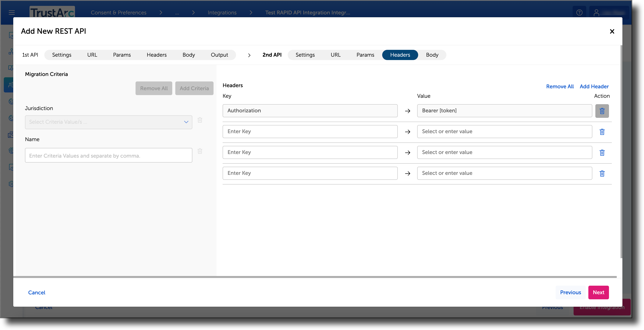Click the third row Enter Key field
Viewport: 644px width, 330px height.
coord(310,152)
